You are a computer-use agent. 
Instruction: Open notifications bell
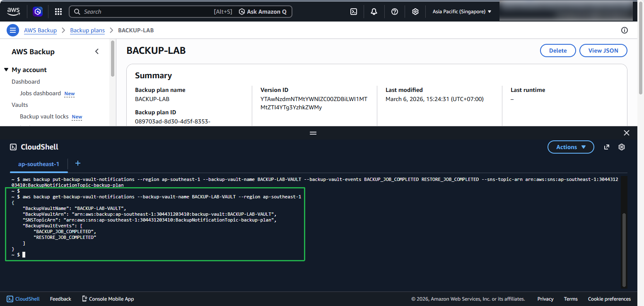coord(374,12)
